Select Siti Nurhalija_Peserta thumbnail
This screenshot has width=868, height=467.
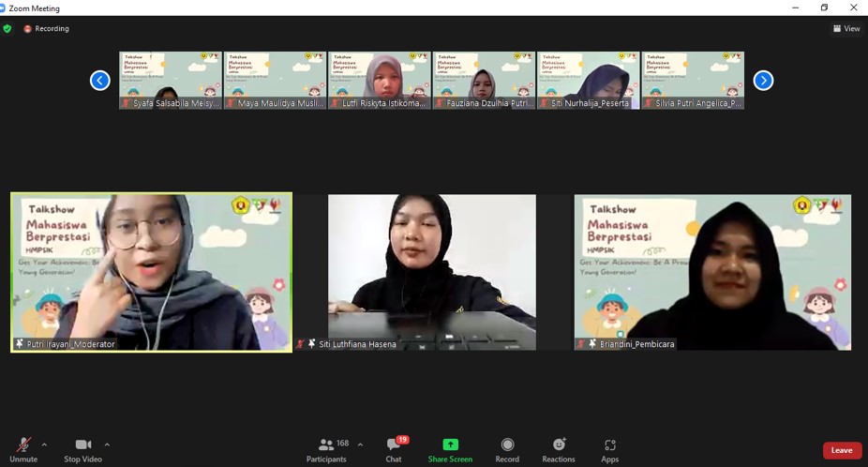pos(589,80)
